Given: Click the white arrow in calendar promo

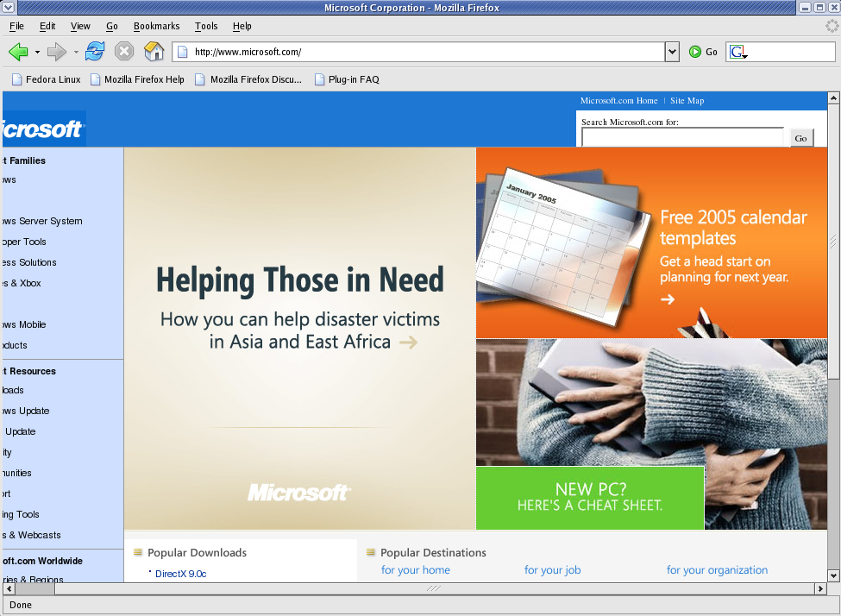Looking at the screenshot, I should click(x=668, y=299).
